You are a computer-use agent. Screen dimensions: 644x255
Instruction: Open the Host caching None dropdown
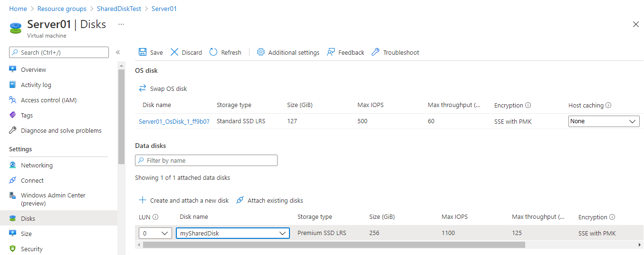tap(604, 121)
